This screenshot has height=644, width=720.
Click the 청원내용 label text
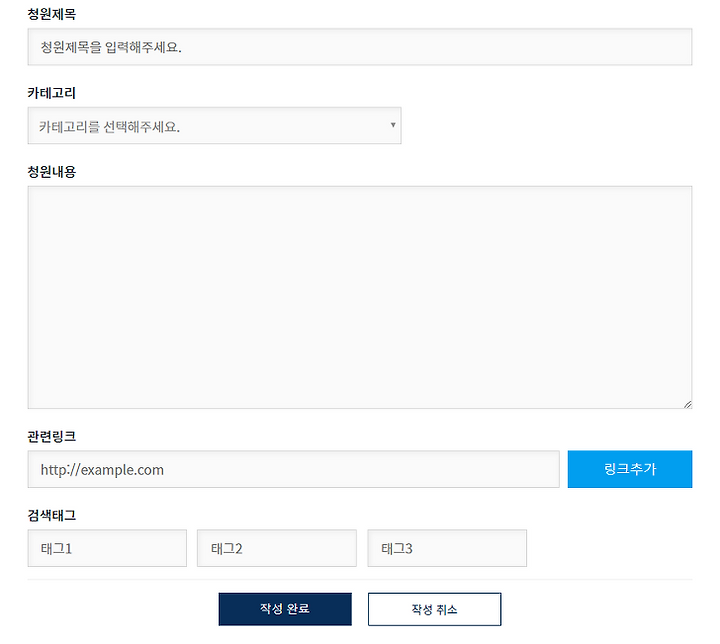point(51,172)
